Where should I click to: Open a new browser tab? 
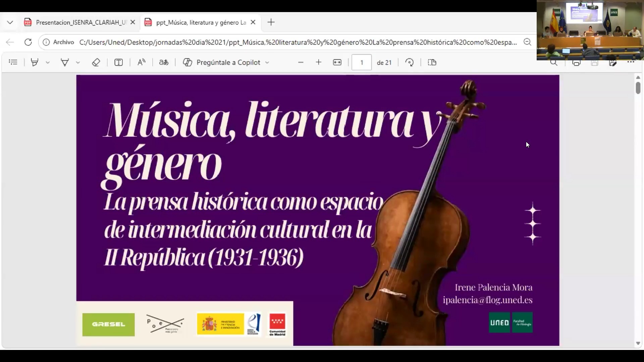(x=271, y=22)
